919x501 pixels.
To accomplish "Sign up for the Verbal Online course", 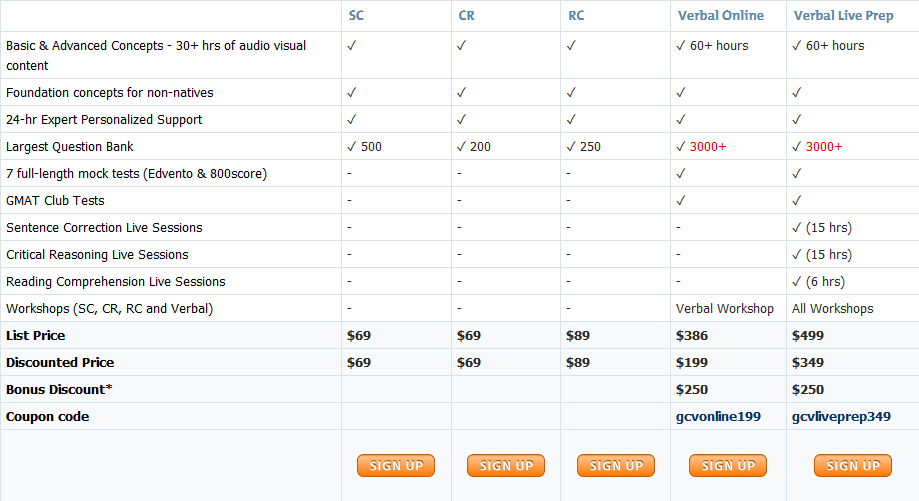I will (728, 465).
